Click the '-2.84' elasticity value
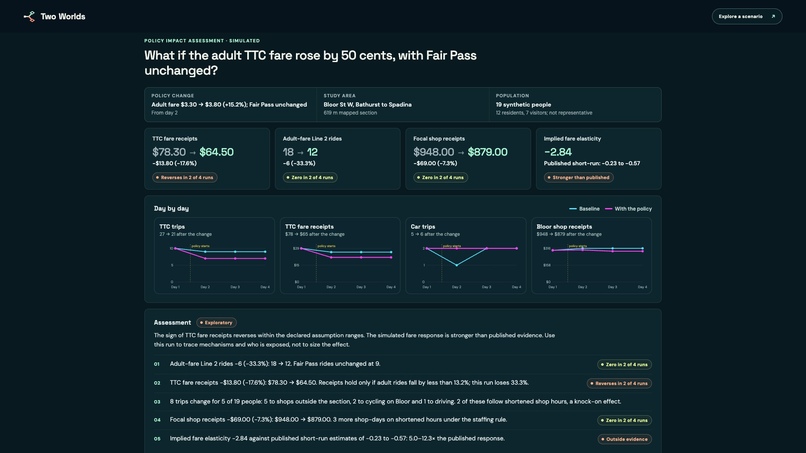This screenshot has height=453, width=806. [558, 152]
